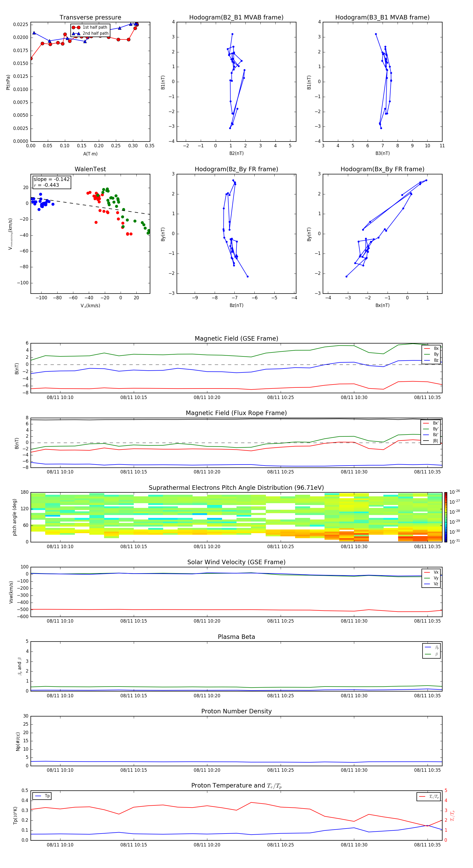Screen dimensions: 473x868
Task: Click the 'Plasma Beta' panel title
Action: [x=236, y=637]
